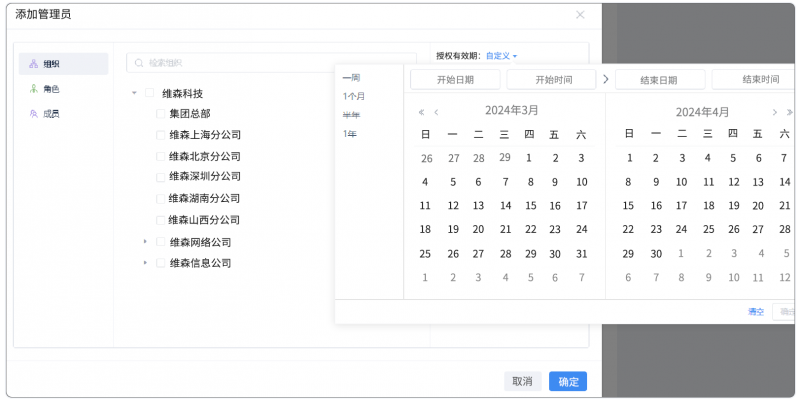Close the 添加管理员 dialog

pos(580,15)
